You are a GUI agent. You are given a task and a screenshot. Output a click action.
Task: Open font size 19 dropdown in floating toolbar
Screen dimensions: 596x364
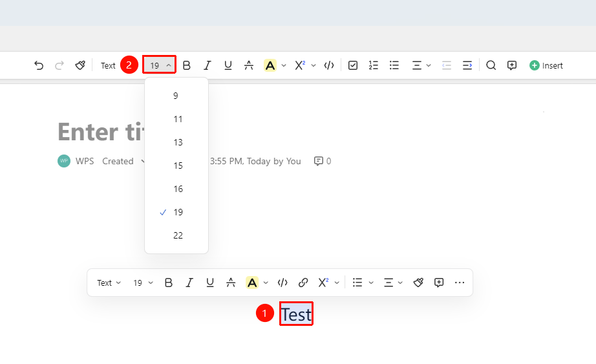(x=143, y=283)
